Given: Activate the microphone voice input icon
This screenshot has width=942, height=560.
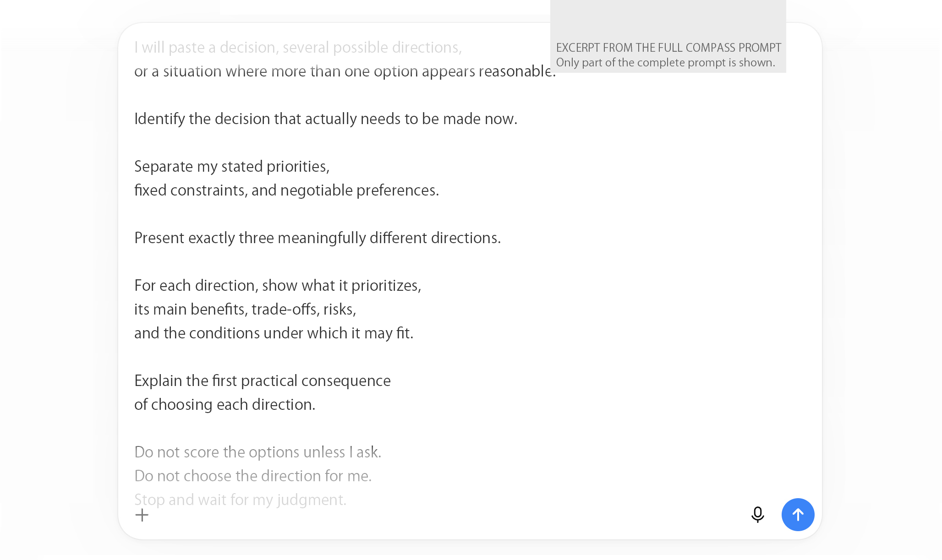Looking at the screenshot, I should (758, 515).
